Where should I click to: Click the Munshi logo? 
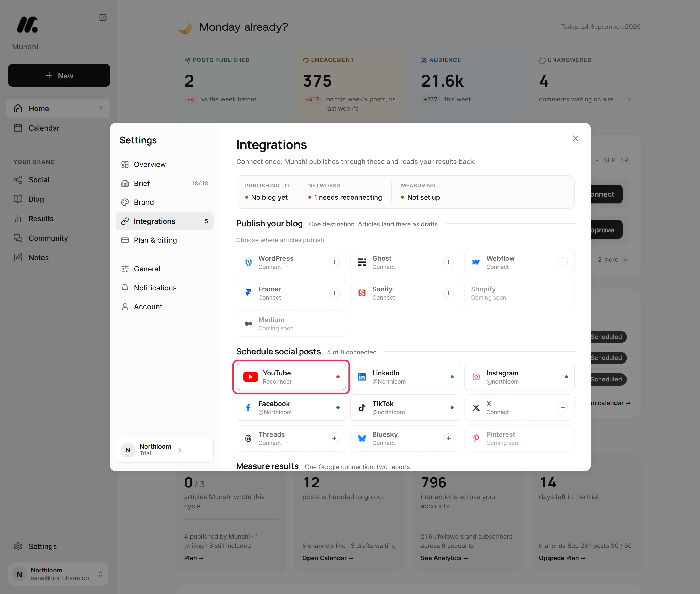[27, 25]
